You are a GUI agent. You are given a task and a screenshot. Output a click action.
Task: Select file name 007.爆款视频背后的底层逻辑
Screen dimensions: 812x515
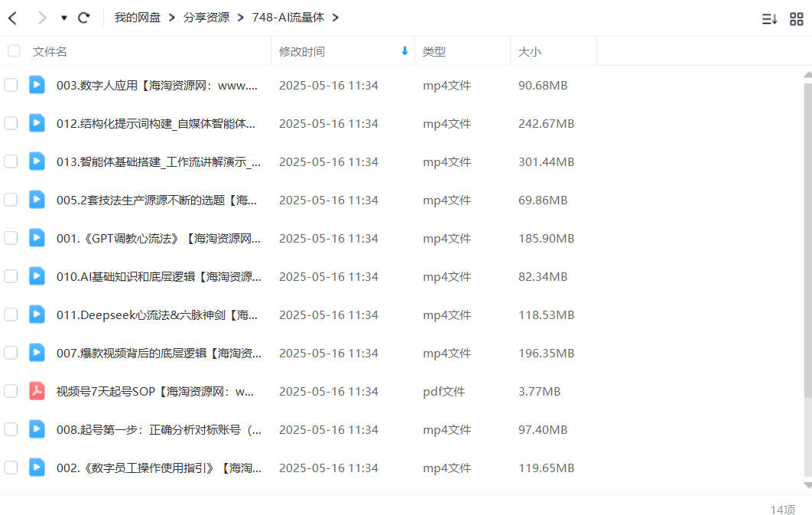pos(159,354)
